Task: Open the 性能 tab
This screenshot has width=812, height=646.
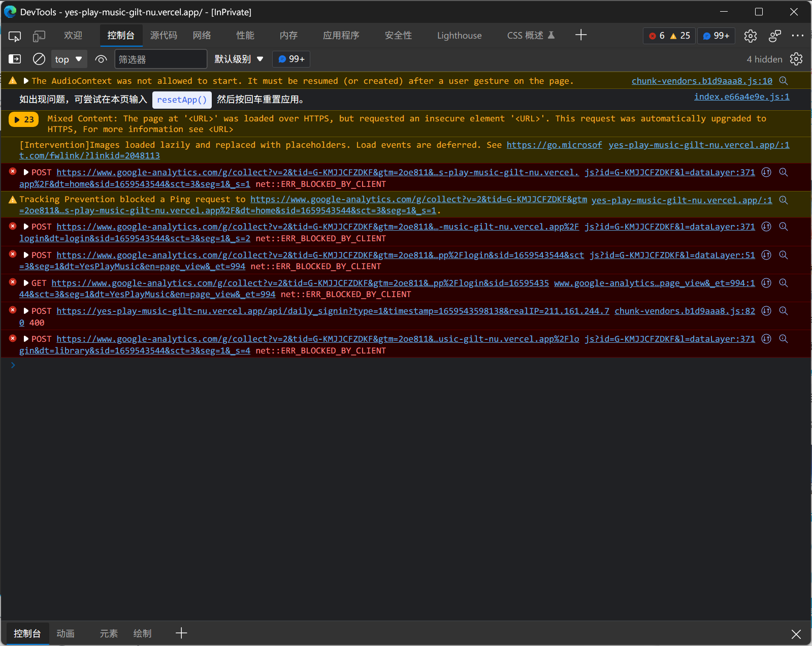Action: click(245, 36)
